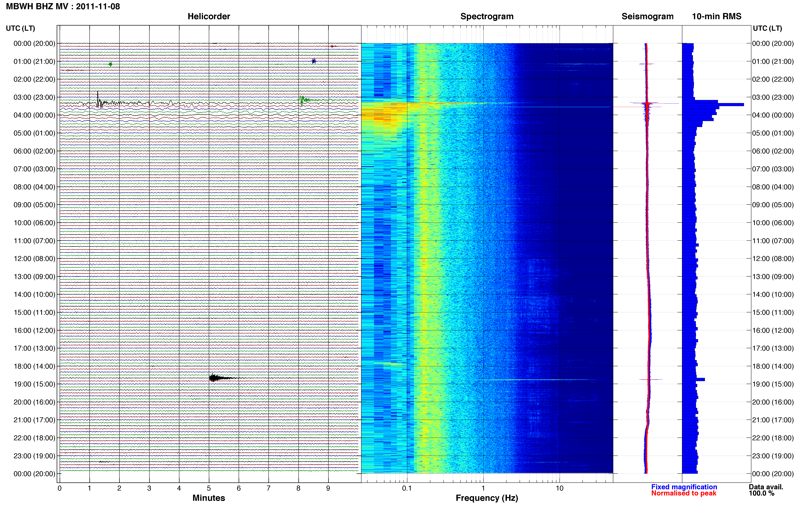Click the '9' tick on the Minutes axis
Viewport: 812px width, 508px height.
(x=328, y=488)
